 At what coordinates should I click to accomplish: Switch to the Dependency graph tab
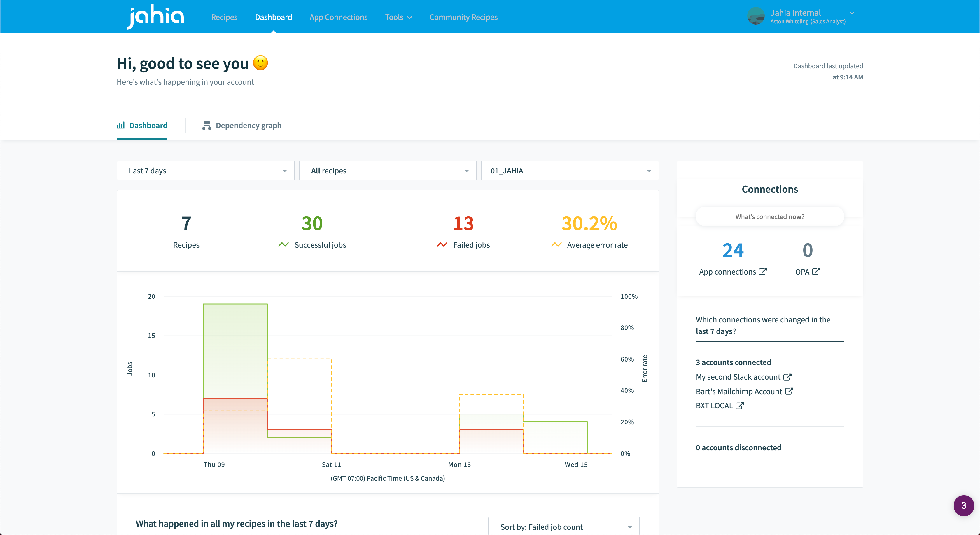pos(248,125)
